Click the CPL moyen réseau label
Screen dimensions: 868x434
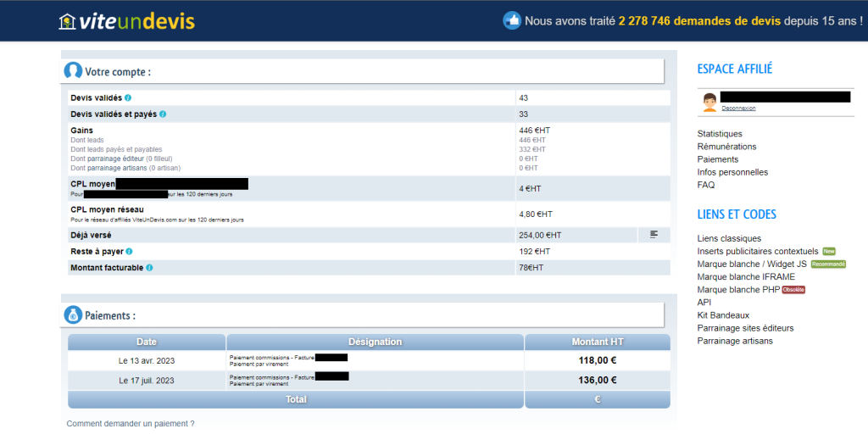(108, 209)
